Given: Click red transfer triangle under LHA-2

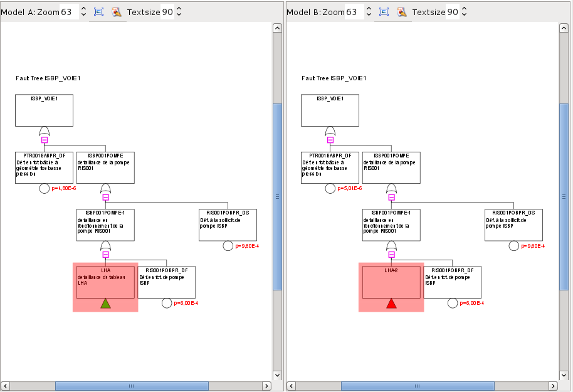Looking at the screenshot, I should 391,304.
